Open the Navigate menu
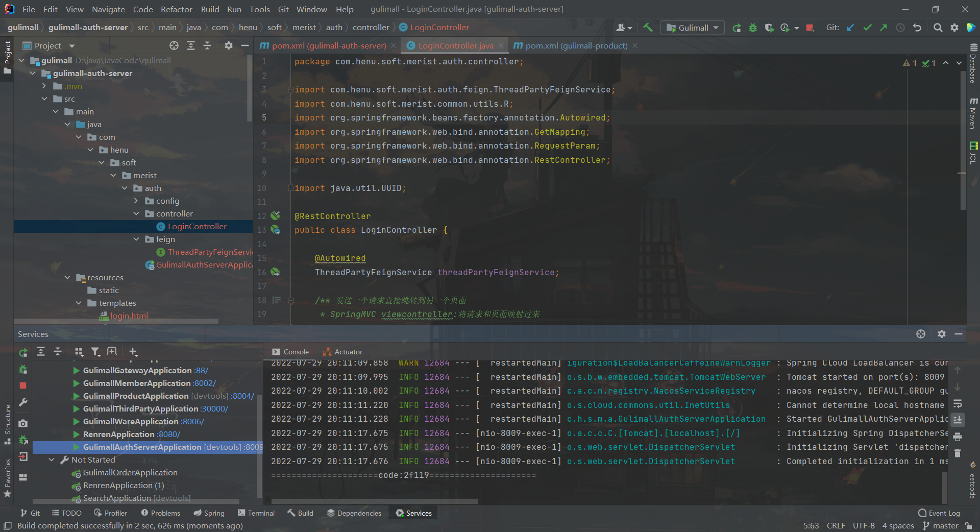The height and width of the screenshot is (532, 980). (x=108, y=9)
